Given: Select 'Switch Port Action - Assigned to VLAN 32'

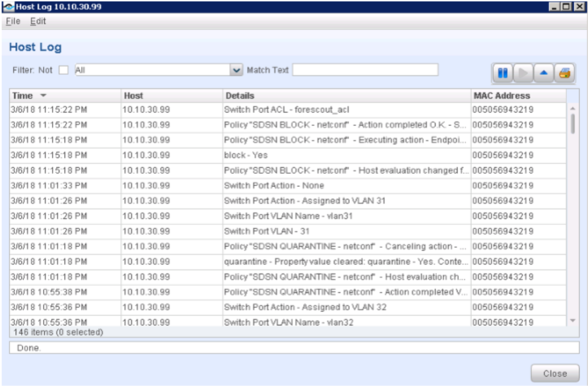Looking at the screenshot, I should coord(288,307).
